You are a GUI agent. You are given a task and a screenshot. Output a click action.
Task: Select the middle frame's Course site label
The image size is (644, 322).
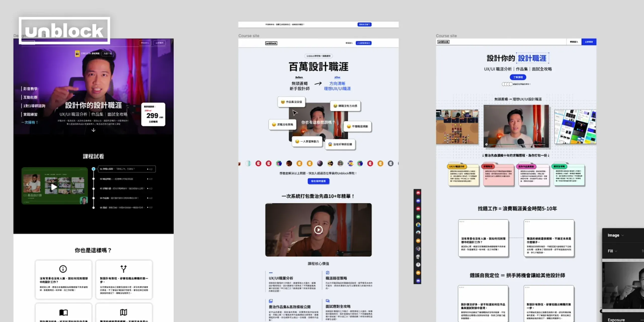249,36
